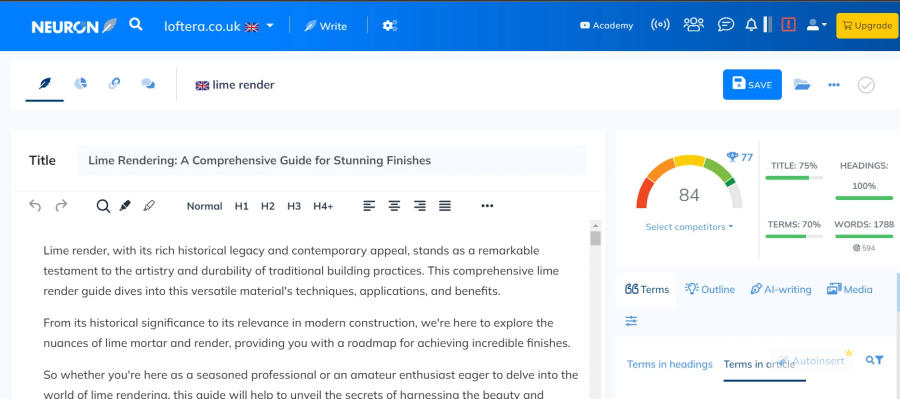The image size is (900, 399).
Task: Switch to the link icon tab
Action: click(x=114, y=84)
